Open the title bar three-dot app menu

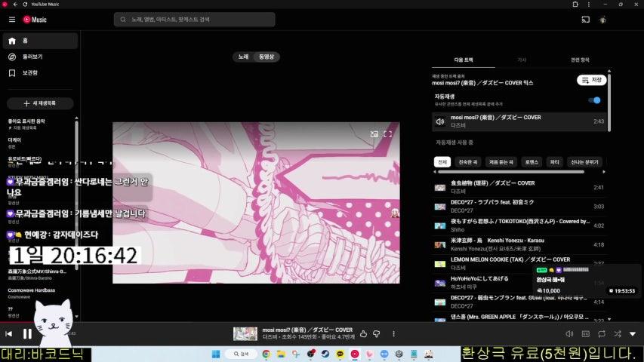[589, 4]
